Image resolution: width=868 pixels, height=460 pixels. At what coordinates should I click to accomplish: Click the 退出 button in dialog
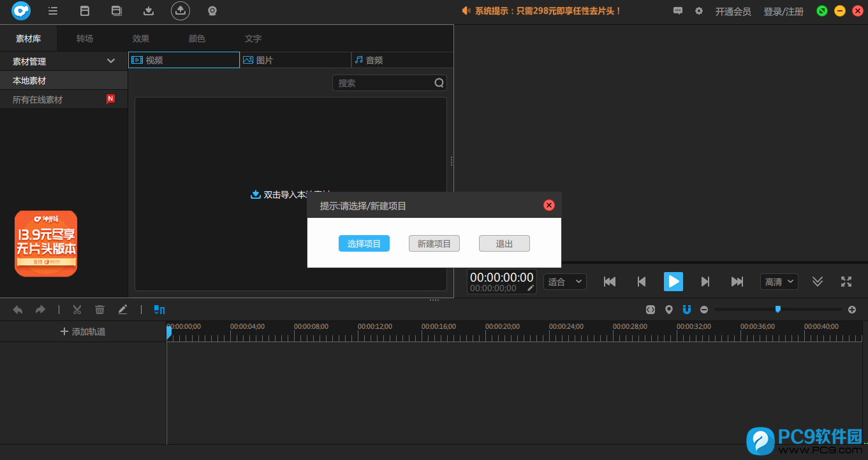point(504,243)
